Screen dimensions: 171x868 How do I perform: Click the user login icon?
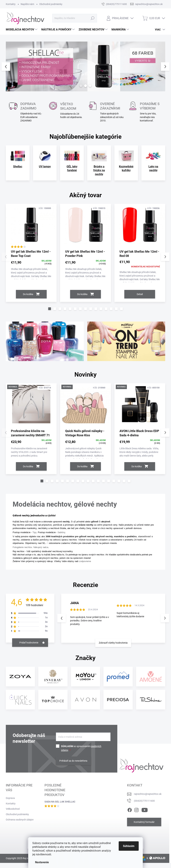(108, 18)
